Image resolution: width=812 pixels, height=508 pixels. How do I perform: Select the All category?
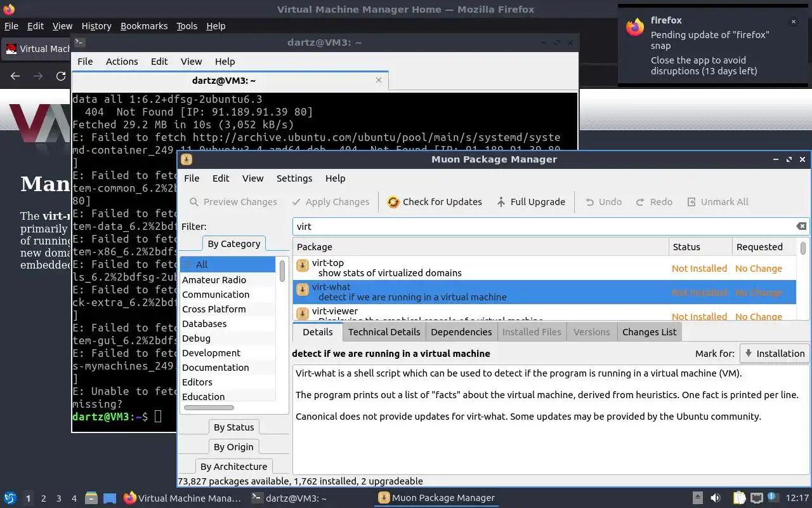pos(228,265)
